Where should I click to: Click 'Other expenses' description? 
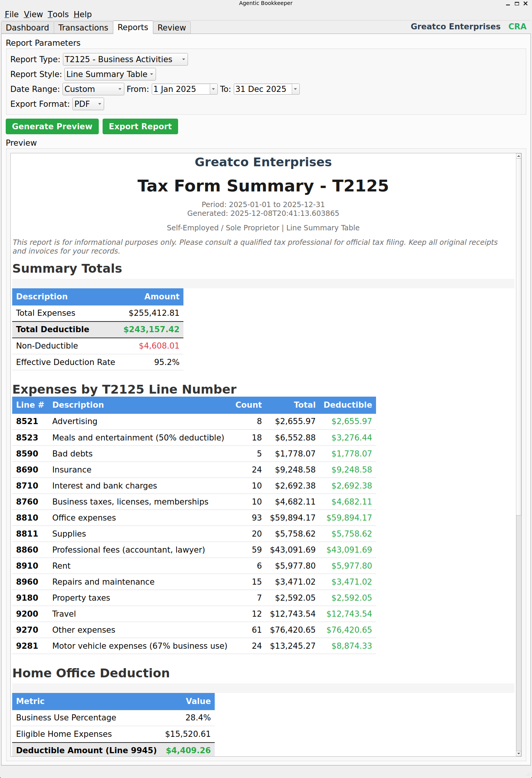point(84,630)
